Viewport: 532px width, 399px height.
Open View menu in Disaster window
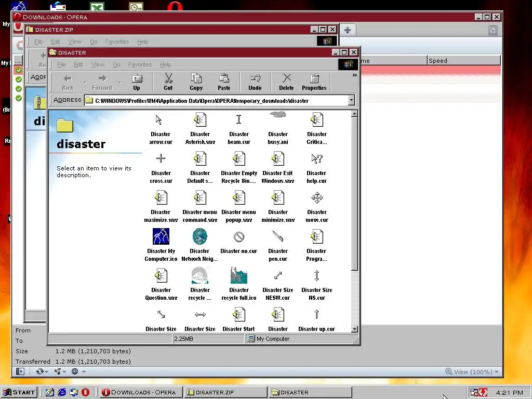(98, 64)
